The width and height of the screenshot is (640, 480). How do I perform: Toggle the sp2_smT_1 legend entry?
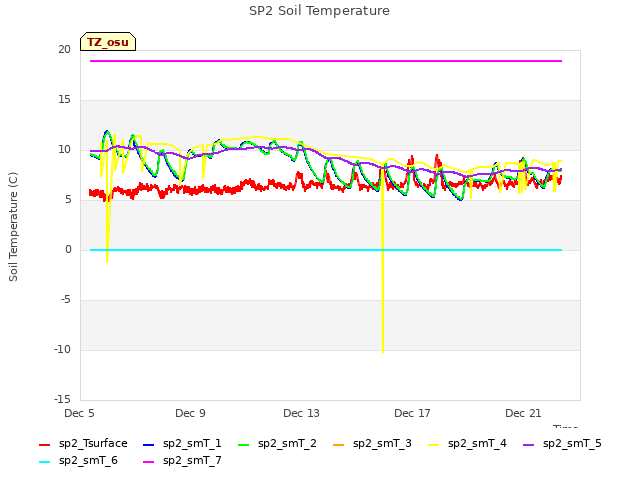[182, 444]
